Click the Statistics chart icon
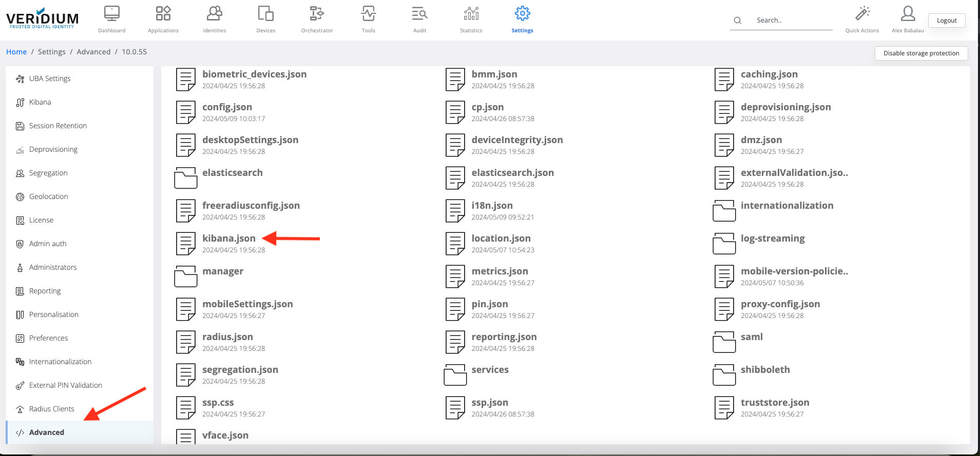Viewport: 980px width, 456px height. coord(471,14)
